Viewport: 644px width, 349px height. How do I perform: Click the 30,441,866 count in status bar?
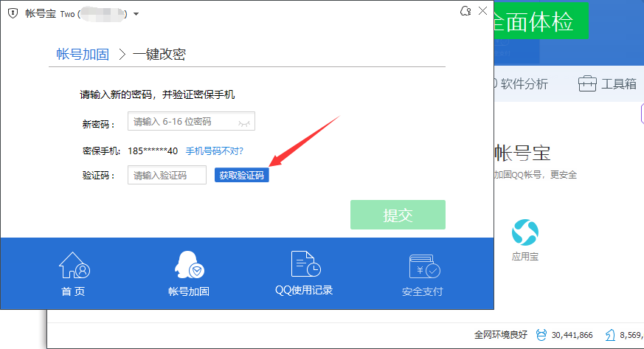572,336
